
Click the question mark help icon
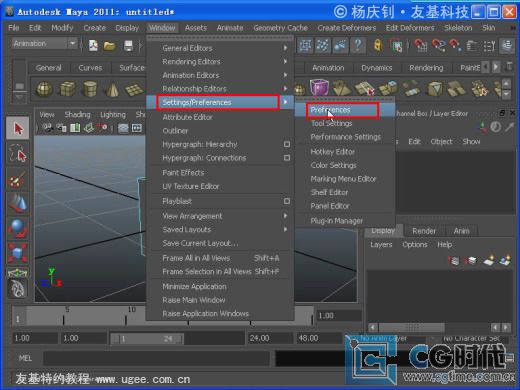click(358, 45)
